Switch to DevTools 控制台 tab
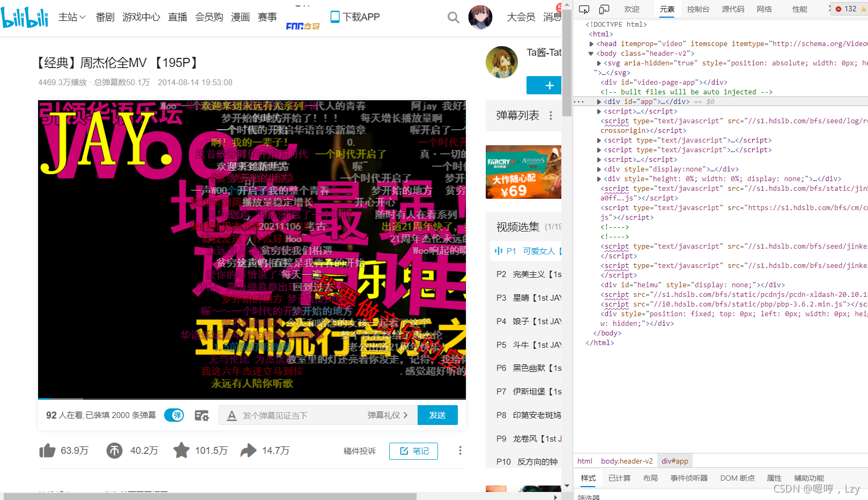The image size is (868, 500). [698, 9]
